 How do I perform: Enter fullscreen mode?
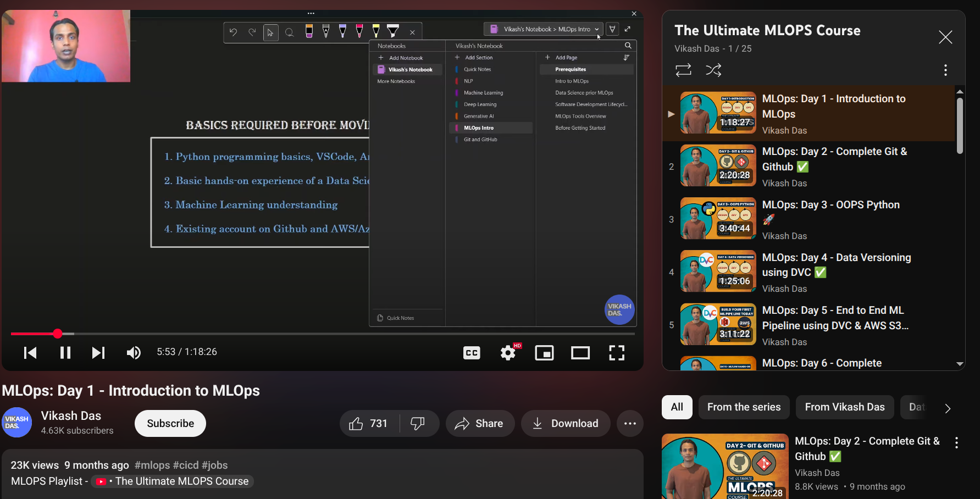(617, 353)
